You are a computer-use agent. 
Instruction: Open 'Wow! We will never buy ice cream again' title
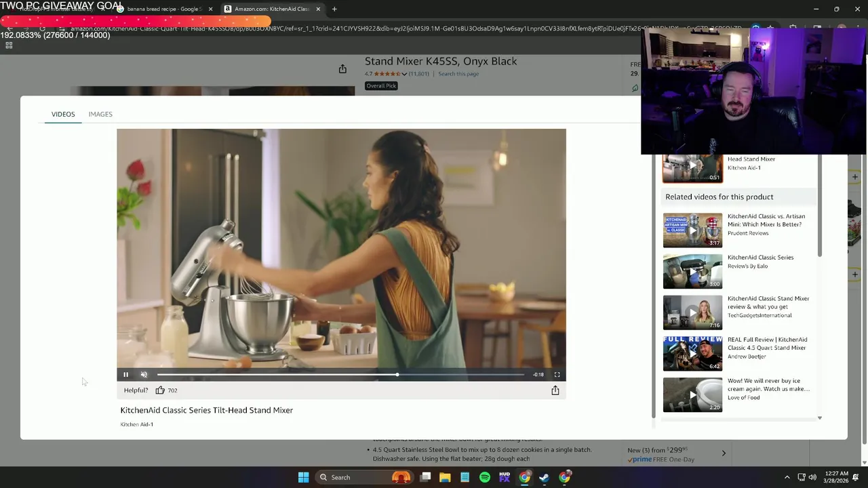pyautogui.click(x=768, y=385)
